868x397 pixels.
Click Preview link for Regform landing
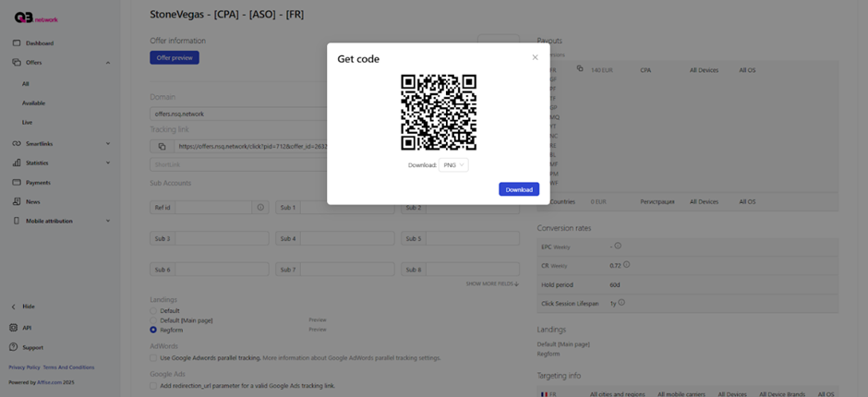click(318, 330)
